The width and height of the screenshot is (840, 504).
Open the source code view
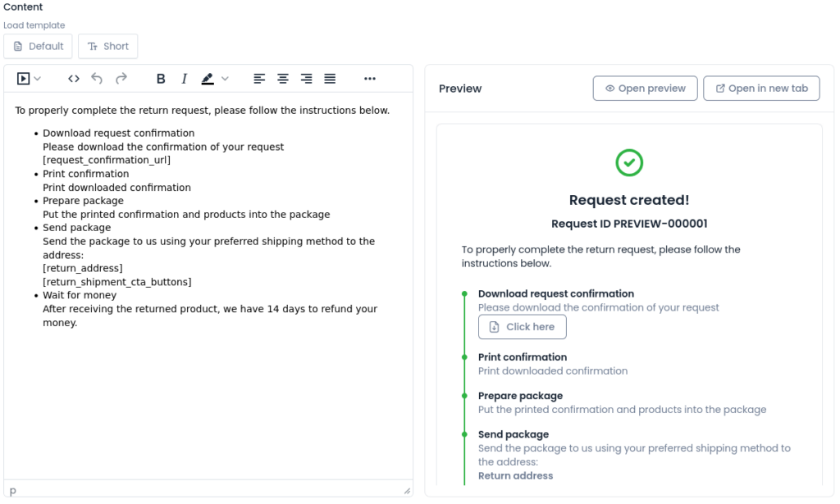pos(74,79)
